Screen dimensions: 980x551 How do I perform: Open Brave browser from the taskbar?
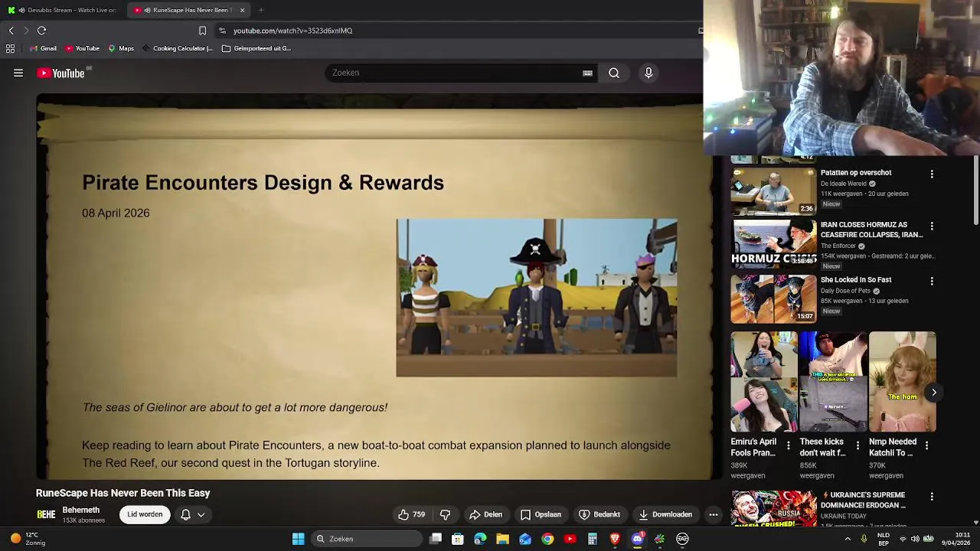pyautogui.click(x=615, y=539)
